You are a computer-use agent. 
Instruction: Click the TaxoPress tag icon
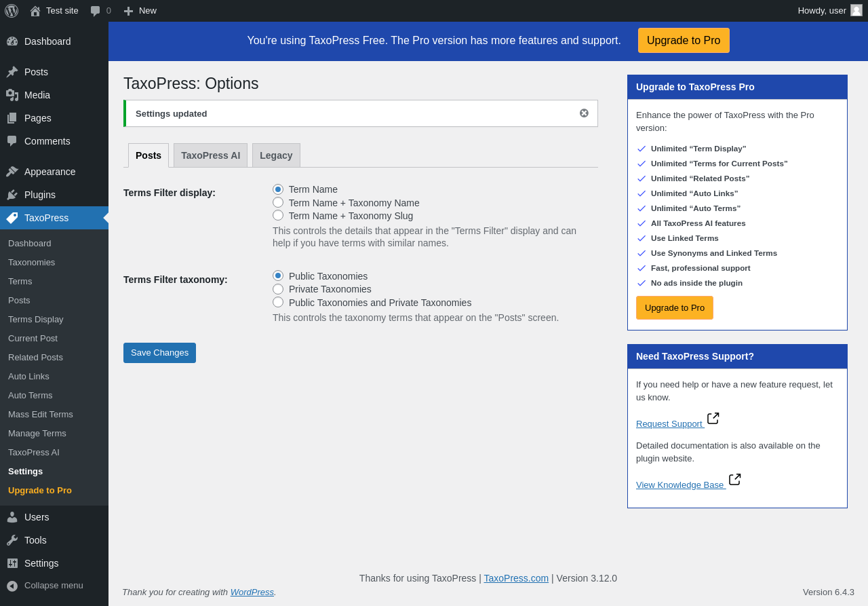12,218
